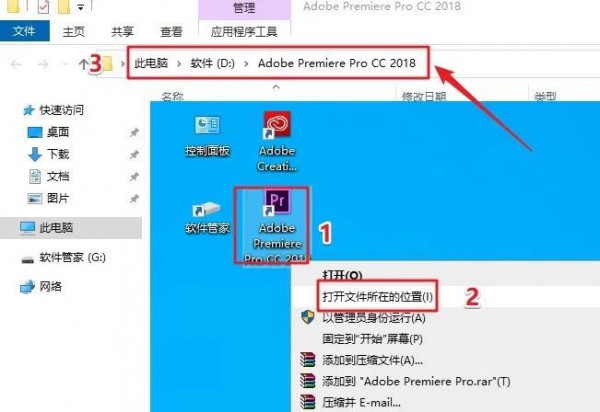Go forward using the right arrow button
This screenshot has width=600, height=412.
(x=43, y=64)
